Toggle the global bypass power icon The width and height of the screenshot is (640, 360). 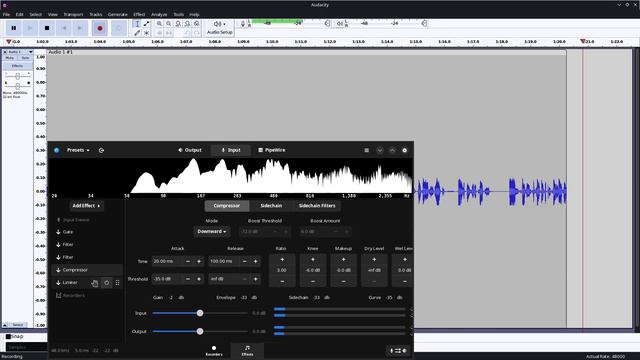pyautogui.click(x=57, y=150)
